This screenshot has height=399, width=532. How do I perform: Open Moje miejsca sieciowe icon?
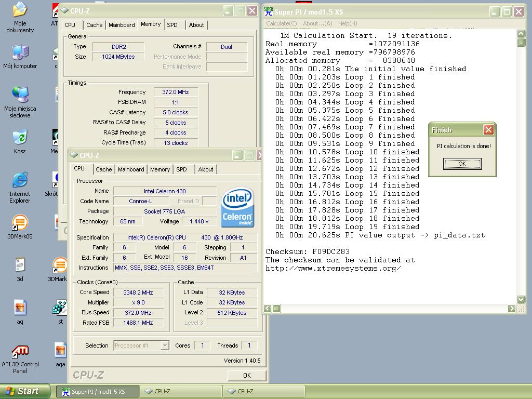20,102
